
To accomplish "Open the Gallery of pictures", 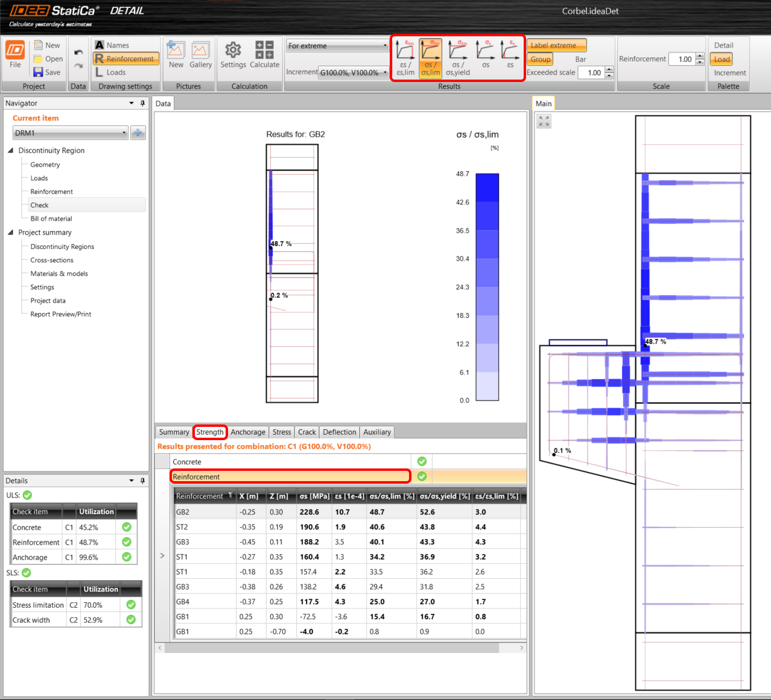I will coord(200,55).
